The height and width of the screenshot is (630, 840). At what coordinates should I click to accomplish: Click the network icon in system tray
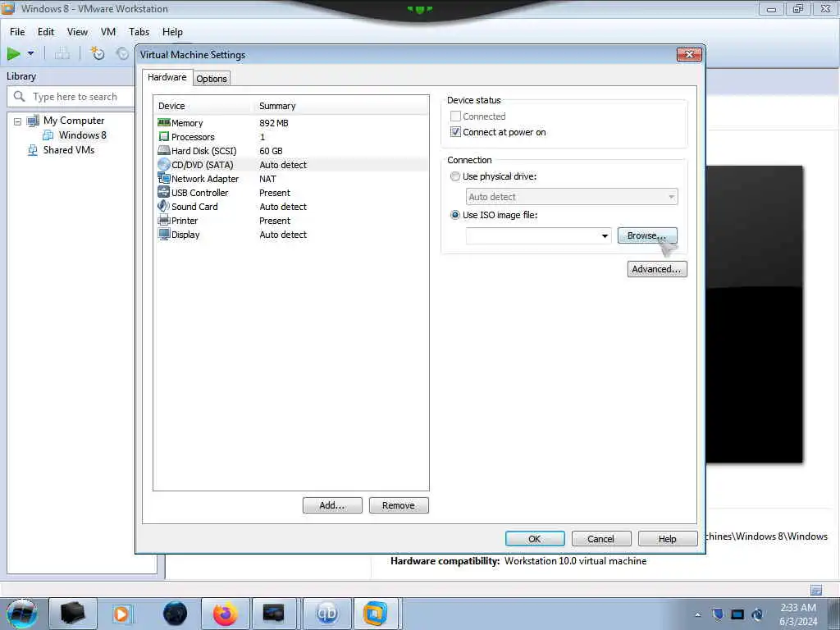pyautogui.click(x=737, y=614)
